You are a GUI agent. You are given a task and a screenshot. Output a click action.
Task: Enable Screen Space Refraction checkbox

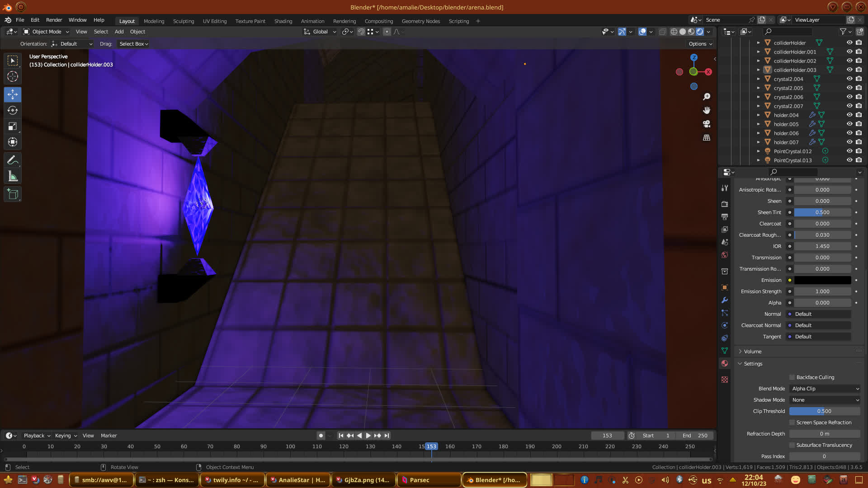pyautogui.click(x=792, y=422)
